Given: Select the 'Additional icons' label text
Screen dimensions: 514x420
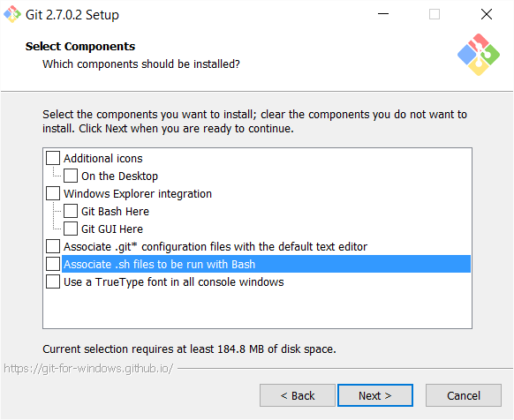Looking at the screenshot, I should click(x=103, y=158).
